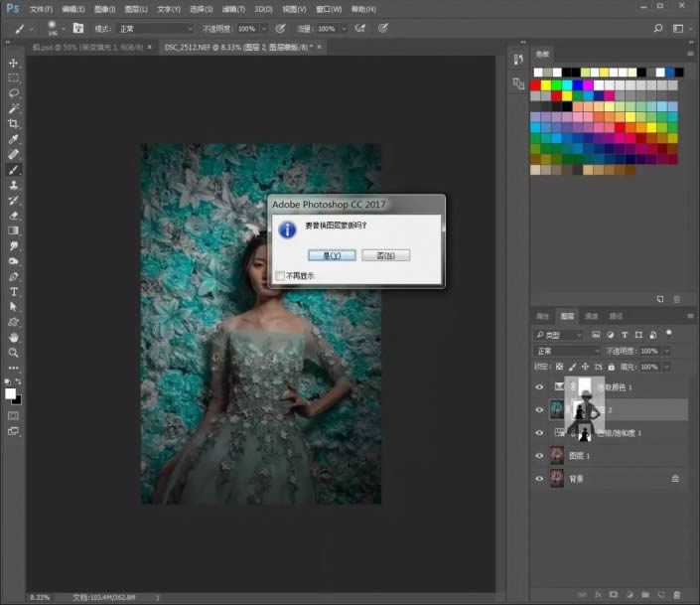The image size is (700, 605).
Task: Select the Move tool
Action: pyautogui.click(x=14, y=63)
